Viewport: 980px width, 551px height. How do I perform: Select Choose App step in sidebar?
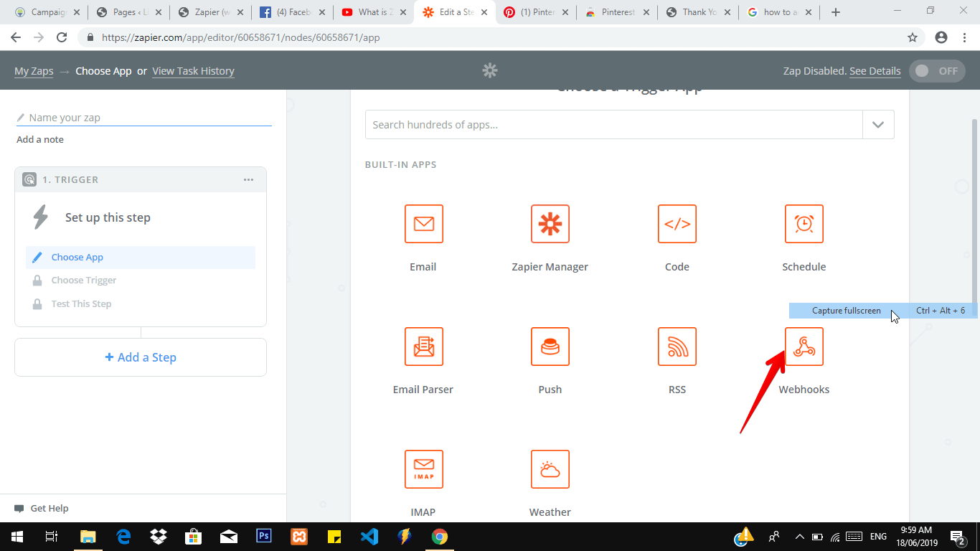(x=141, y=258)
